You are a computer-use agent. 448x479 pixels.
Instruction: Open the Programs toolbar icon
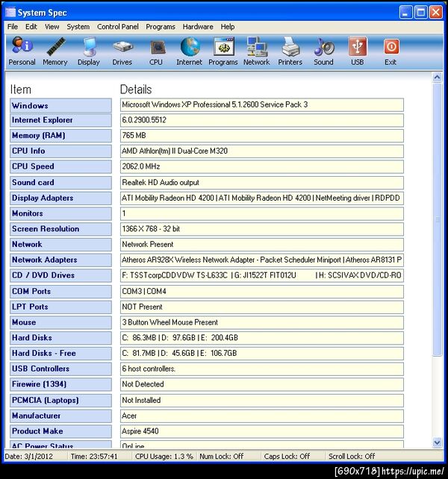(x=223, y=51)
